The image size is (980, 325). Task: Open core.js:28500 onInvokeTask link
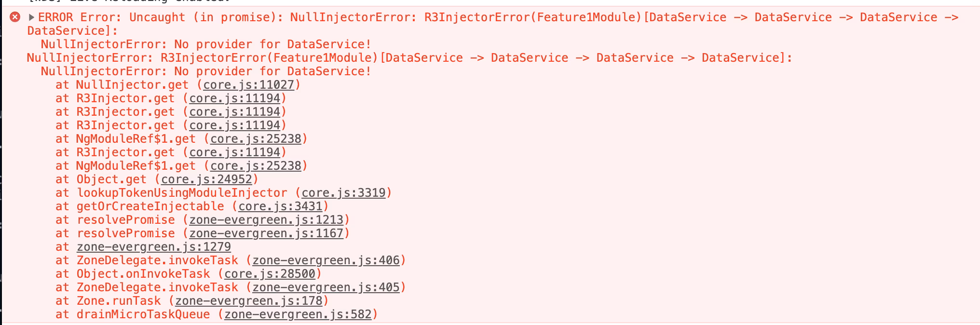coord(270,274)
